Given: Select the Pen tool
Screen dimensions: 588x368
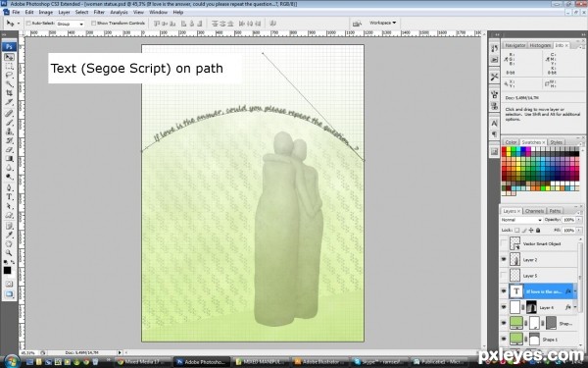Looking at the screenshot, I should tap(9, 187).
